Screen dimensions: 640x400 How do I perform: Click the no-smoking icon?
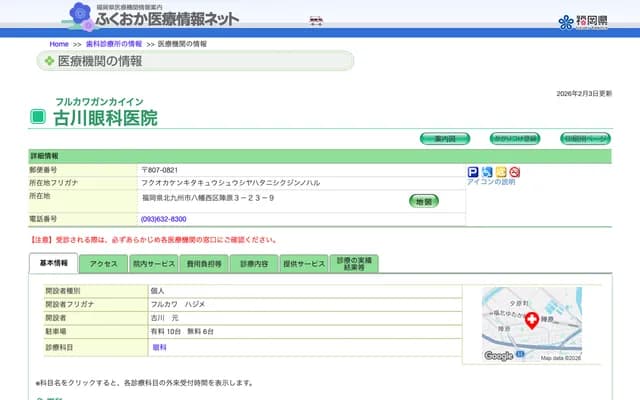point(515,172)
